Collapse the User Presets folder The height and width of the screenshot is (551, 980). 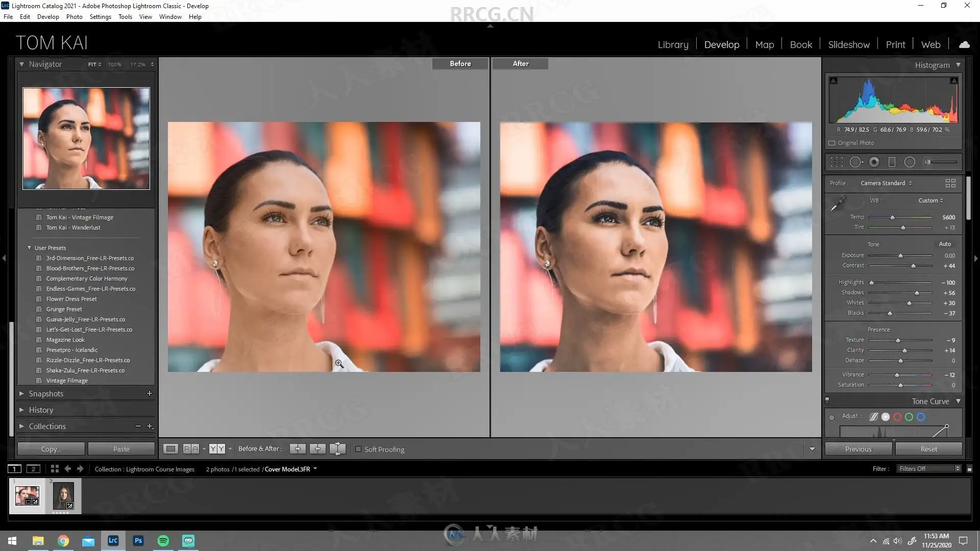[x=29, y=248]
